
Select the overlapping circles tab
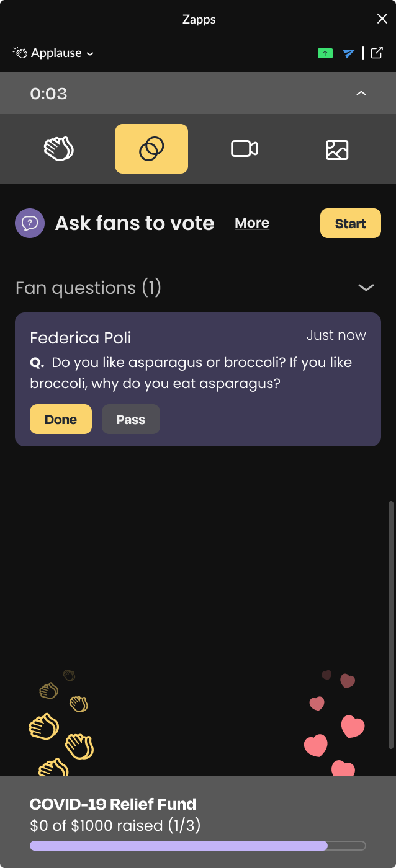point(151,149)
